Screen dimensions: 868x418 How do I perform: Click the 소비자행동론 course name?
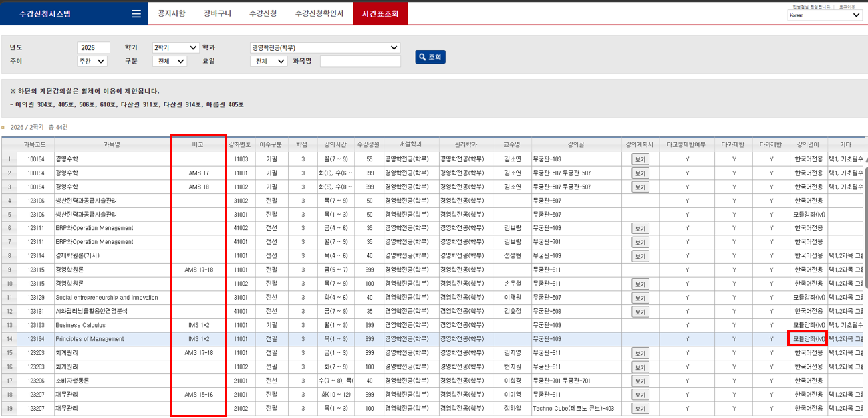pyautogui.click(x=72, y=381)
